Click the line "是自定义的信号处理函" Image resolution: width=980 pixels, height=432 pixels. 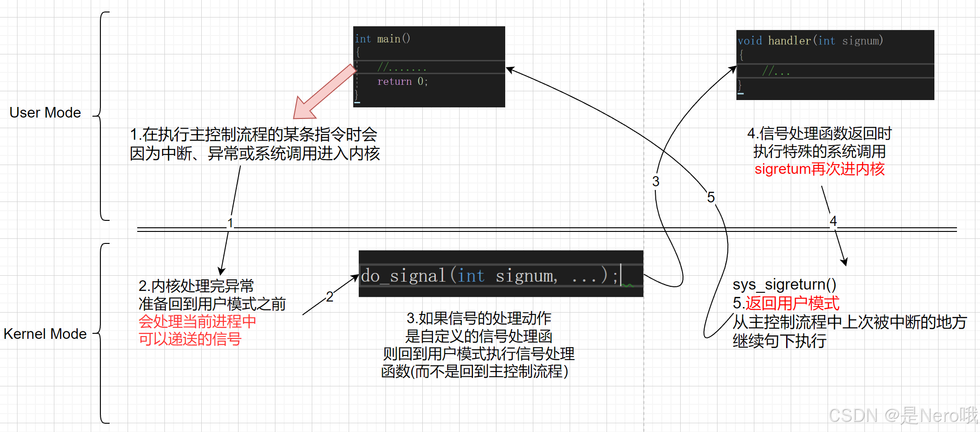(x=478, y=336)
